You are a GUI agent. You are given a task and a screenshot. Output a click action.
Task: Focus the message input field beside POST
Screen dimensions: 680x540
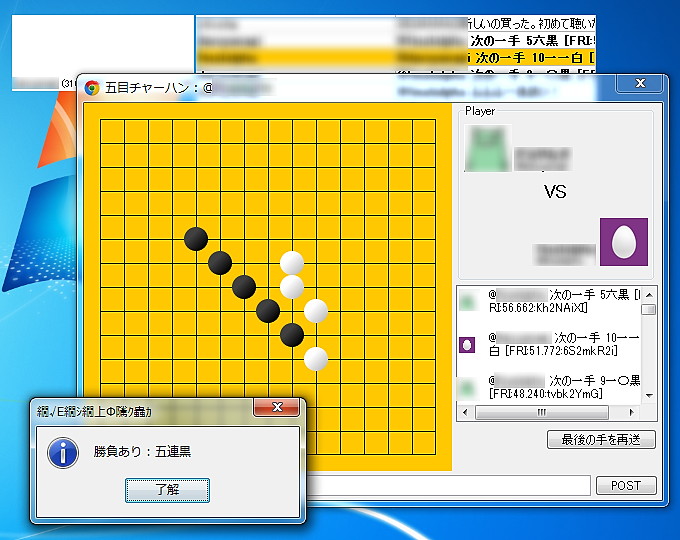pos(448,485)
